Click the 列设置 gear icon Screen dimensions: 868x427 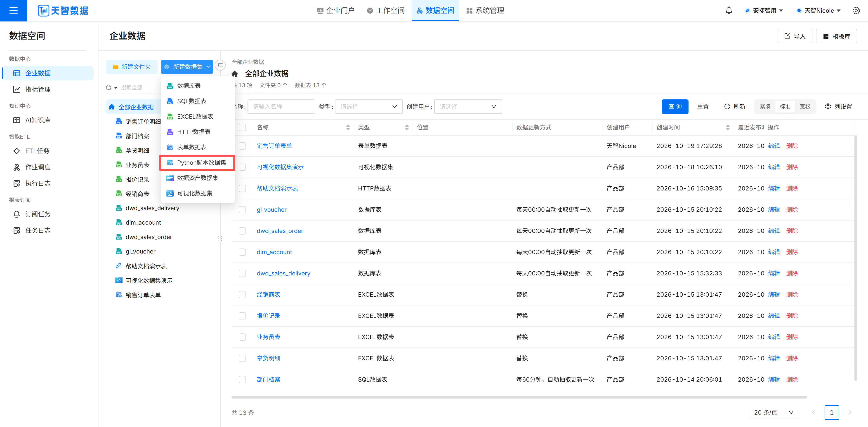coord(828,106)
